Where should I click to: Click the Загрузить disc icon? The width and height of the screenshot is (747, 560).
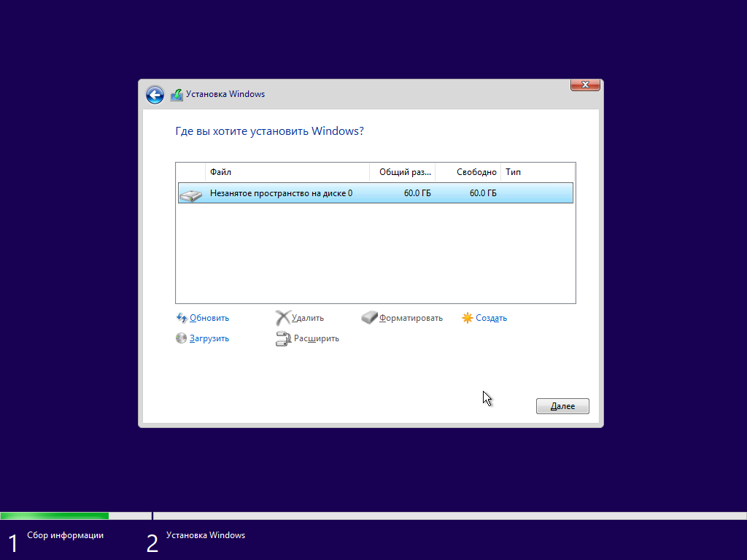tap(181, 338)
